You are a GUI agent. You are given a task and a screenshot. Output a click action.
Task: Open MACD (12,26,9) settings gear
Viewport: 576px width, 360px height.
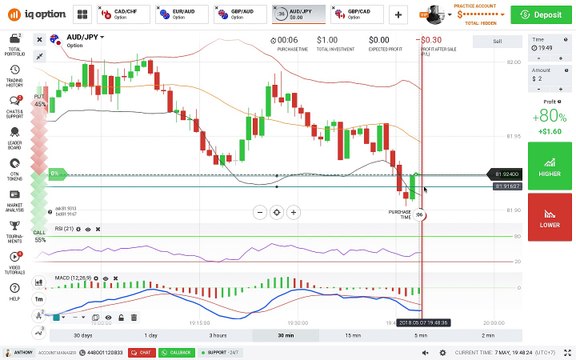(x=96, y=278)
